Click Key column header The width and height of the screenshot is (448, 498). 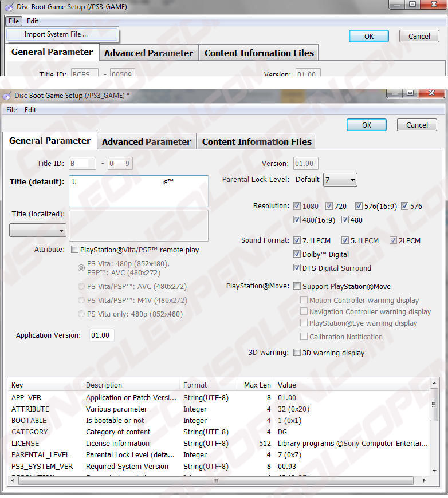[45, 385]
